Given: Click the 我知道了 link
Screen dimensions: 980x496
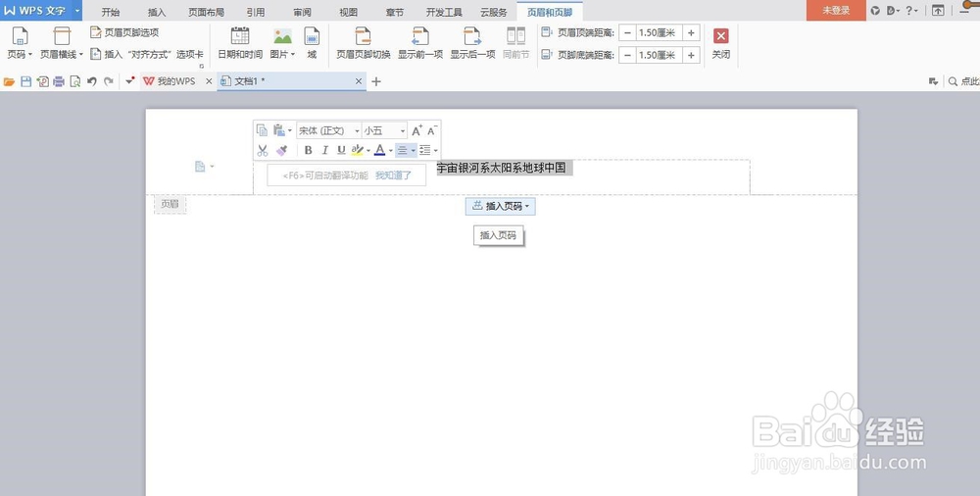Looking at the screenshot, I should pyautogui.click(x=393, y=175).
